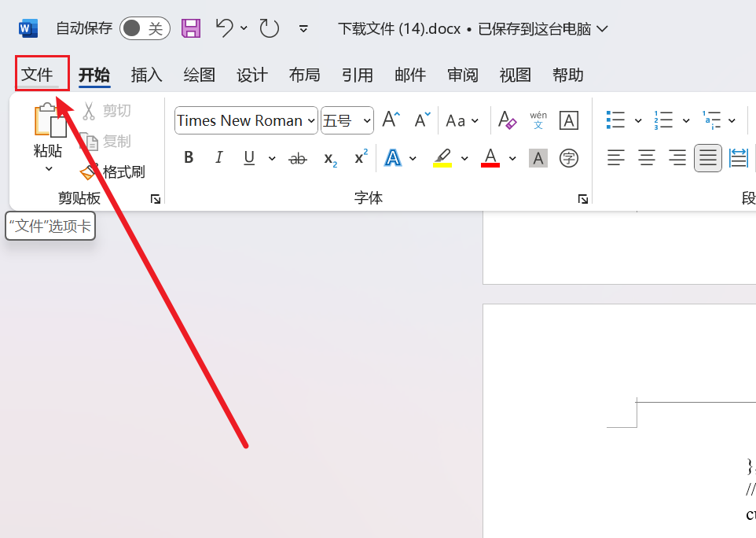
Task: Apply multilevel list formatting
Action: click(712, 120)
